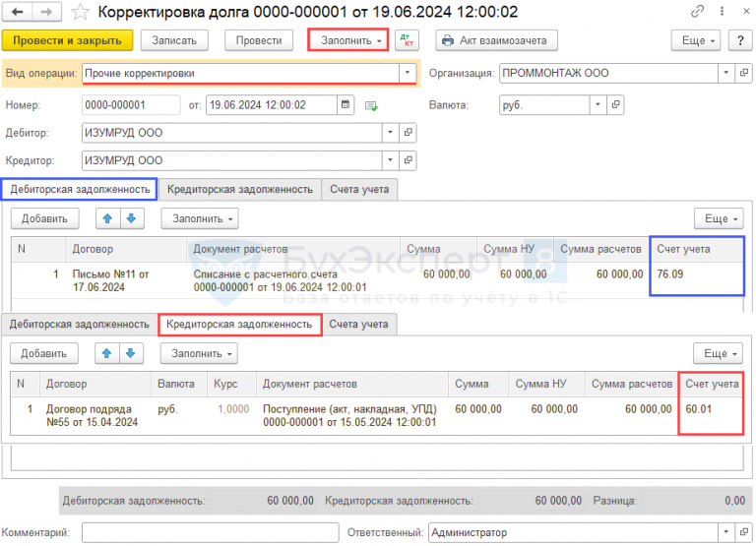This screenshot has height=546, width=756.
Task: Click the green document status icon
Action: [371, 105]
